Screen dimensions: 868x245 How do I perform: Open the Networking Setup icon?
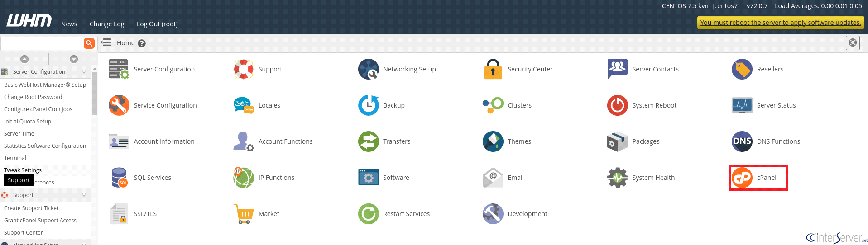point(369,69)
